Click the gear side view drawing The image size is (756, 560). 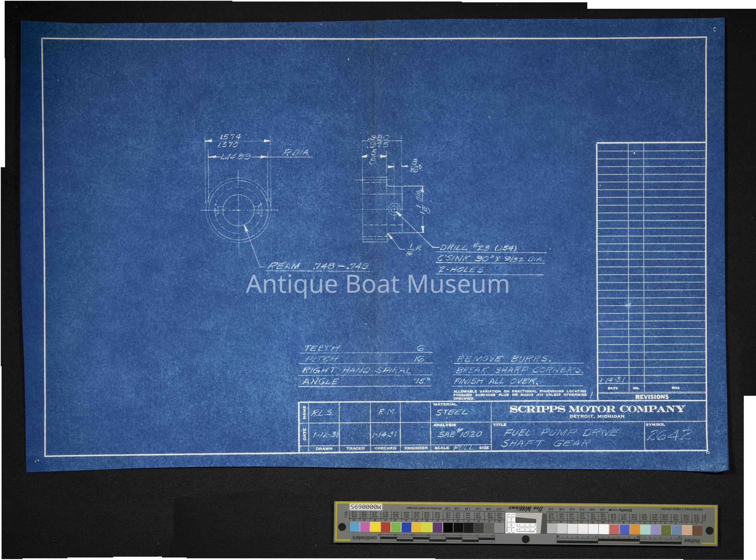382,210
